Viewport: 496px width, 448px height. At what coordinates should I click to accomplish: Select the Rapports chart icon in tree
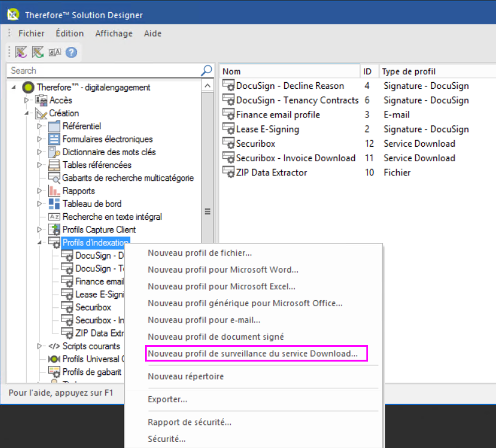54,191
